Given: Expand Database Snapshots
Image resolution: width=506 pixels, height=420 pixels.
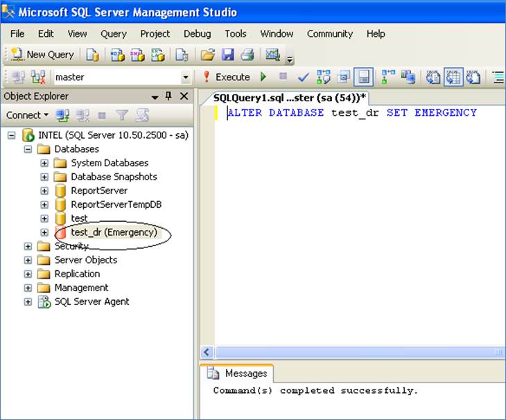Looking at the screenshot, I should pyautogui.click(x=44, y=177).
